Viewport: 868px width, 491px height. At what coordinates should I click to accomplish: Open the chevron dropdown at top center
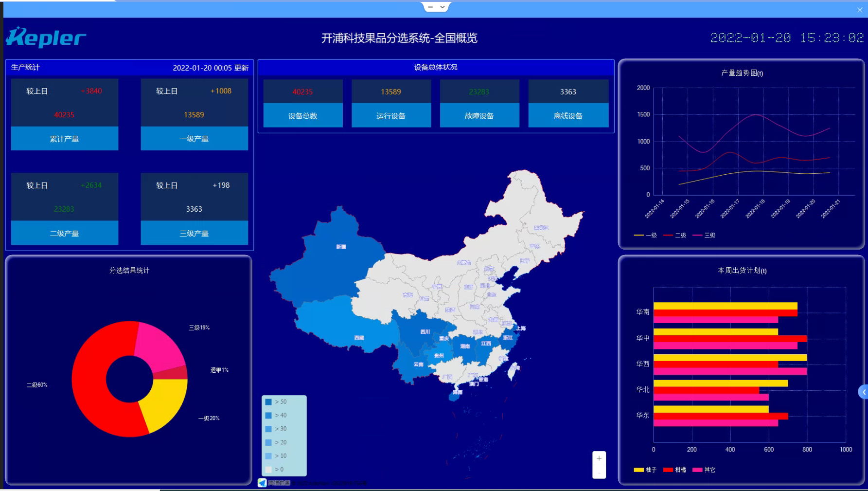pos(442,7)
